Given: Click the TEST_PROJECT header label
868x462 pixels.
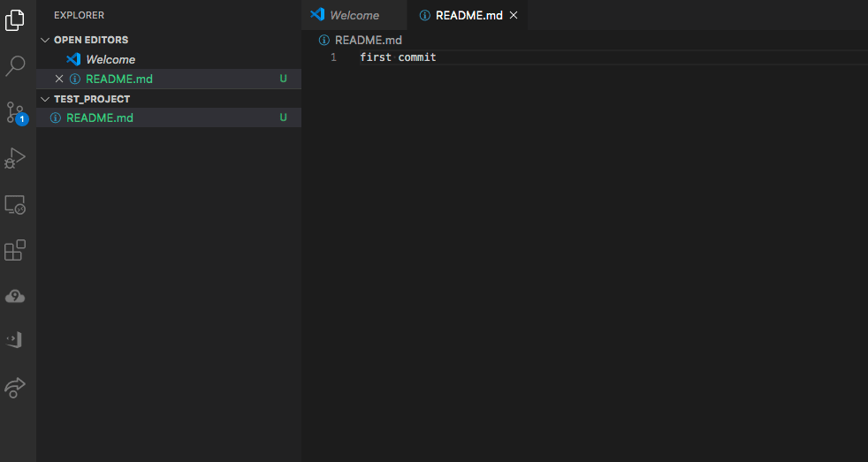Looking at the screenshot, I should coord(92,99).
